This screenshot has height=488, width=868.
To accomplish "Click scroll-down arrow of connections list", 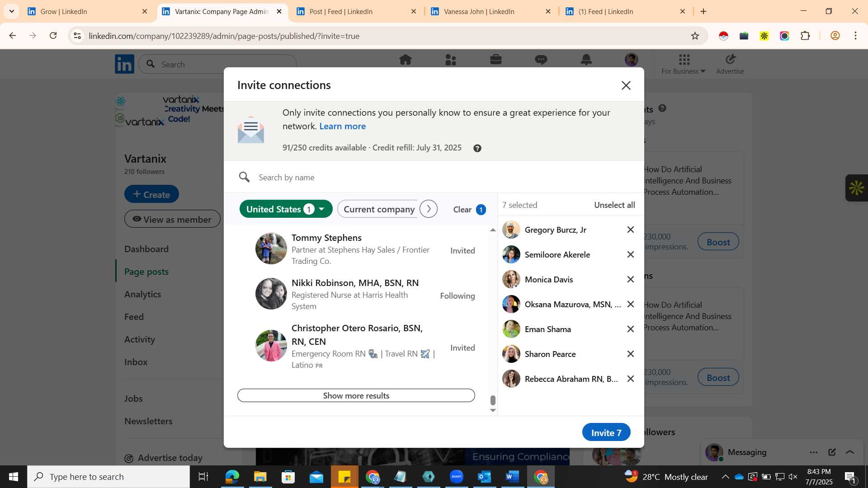I will coord(493,410).
